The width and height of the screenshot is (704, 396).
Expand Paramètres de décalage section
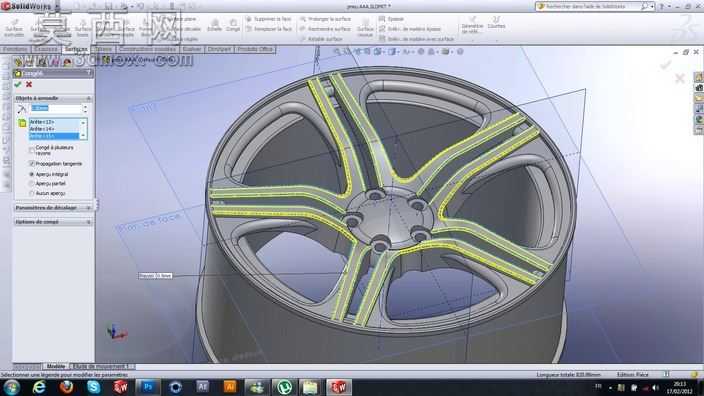[x=88, y=208]
